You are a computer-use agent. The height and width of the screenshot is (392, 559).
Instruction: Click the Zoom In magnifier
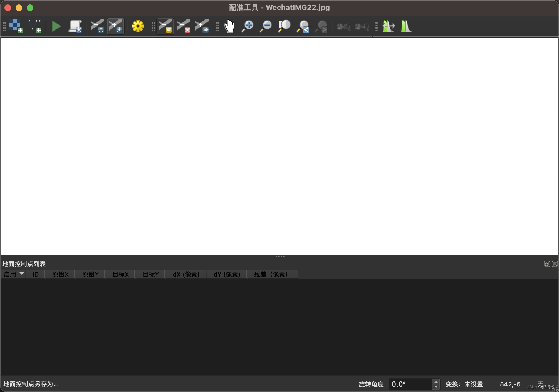tap(247, 26)
